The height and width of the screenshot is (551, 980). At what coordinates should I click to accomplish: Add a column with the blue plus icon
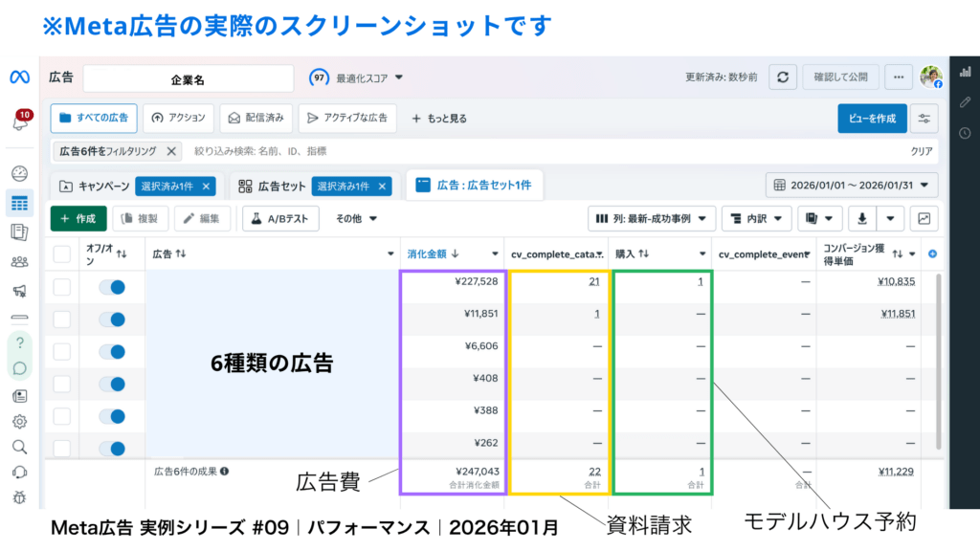(x=932, y=253)
